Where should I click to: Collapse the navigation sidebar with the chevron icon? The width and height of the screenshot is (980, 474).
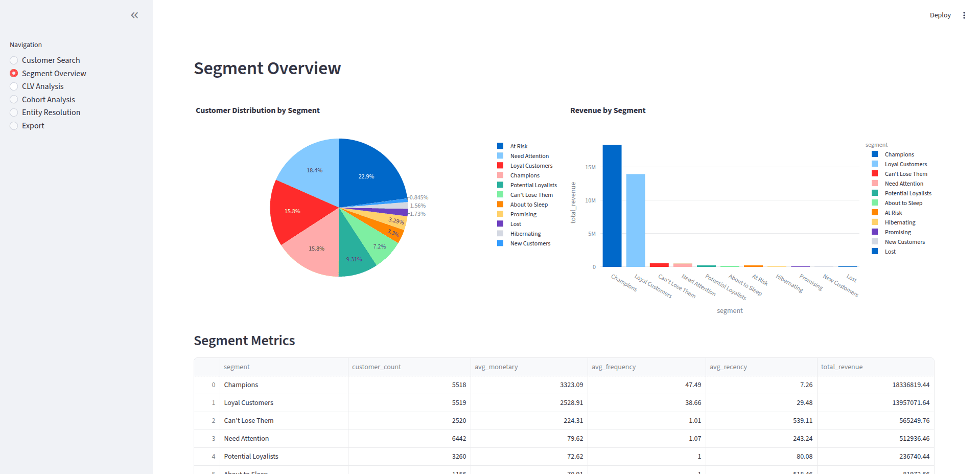click(x=134, y=15)
